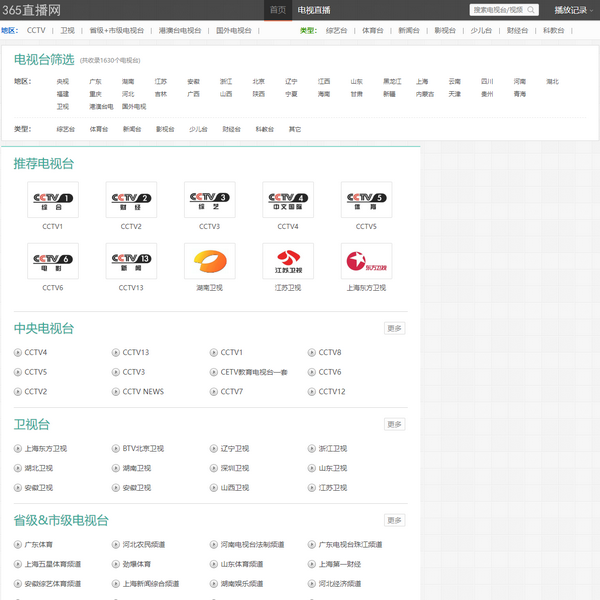Open the 江苏卫视 channel logo
The image size is (600, 600).
[288, 261]
